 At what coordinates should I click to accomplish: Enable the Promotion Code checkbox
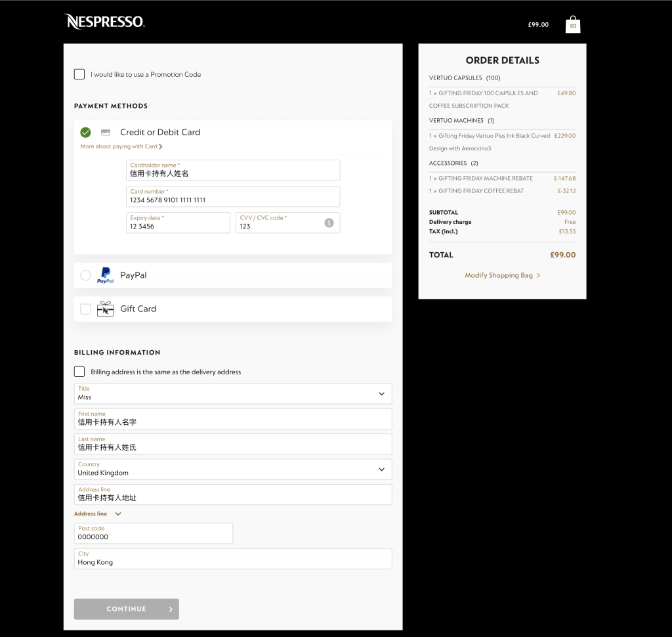[x=79, y=74]
